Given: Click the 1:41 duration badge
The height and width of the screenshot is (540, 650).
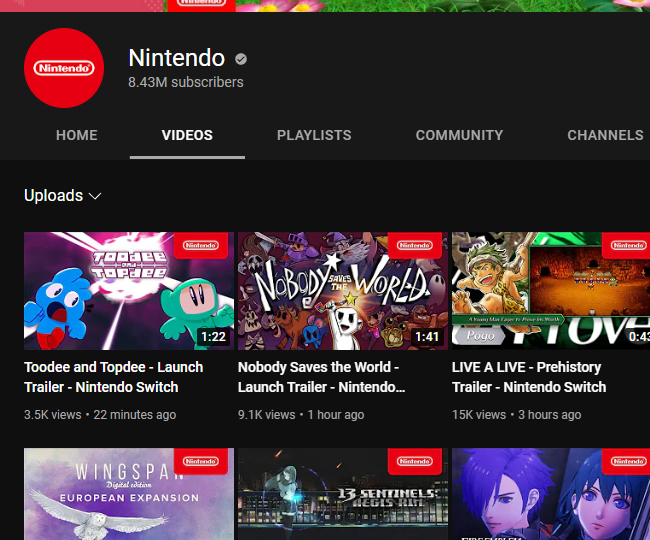Looking at the screenshot, I should (x=427, y=337).
